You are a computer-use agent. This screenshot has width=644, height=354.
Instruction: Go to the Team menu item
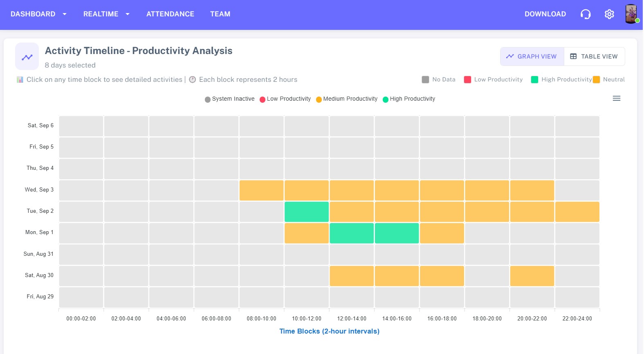coord(220,14)
